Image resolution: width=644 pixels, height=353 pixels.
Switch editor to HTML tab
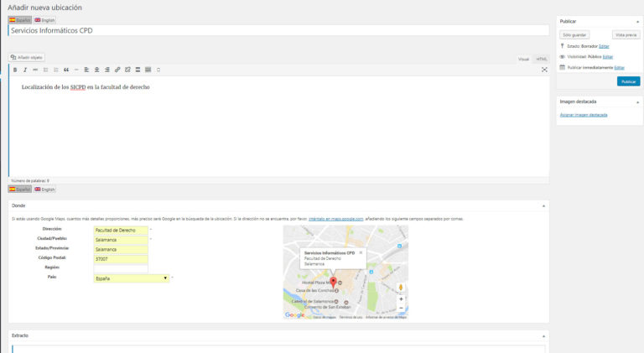point(541,59)
